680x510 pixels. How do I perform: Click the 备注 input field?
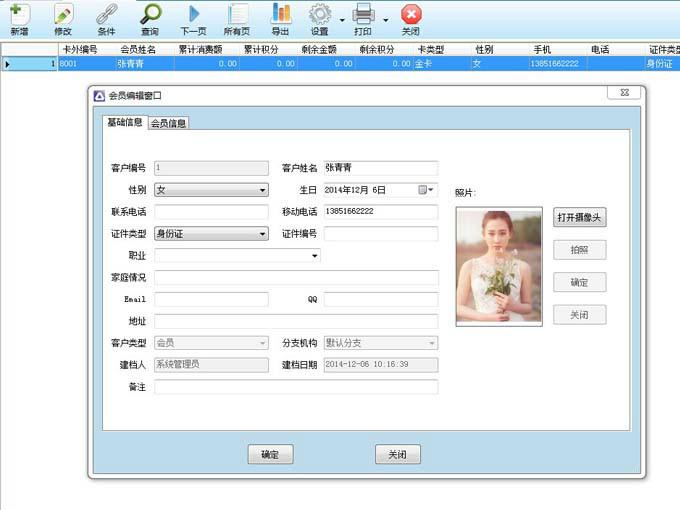coord(296,387)
